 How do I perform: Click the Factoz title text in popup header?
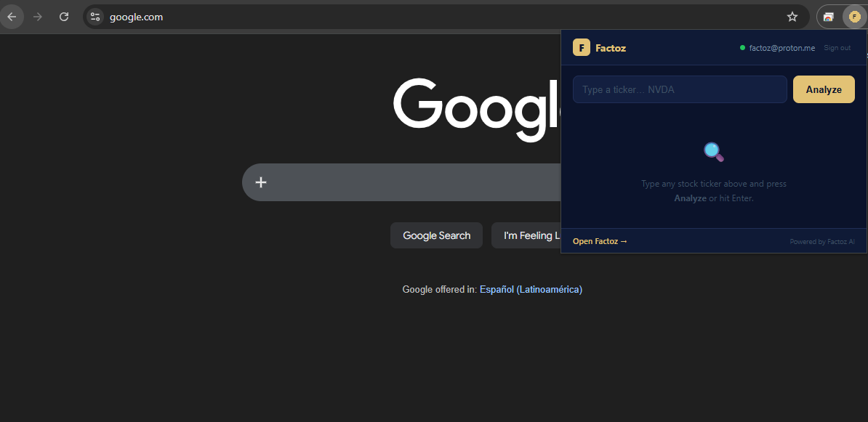[611, 48]
